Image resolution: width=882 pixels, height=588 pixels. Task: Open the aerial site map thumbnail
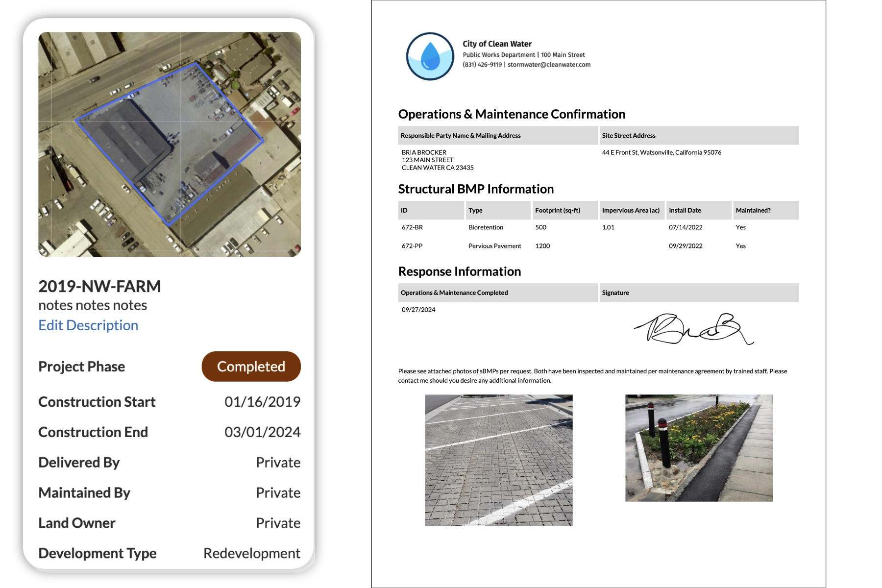pos(170,144)
